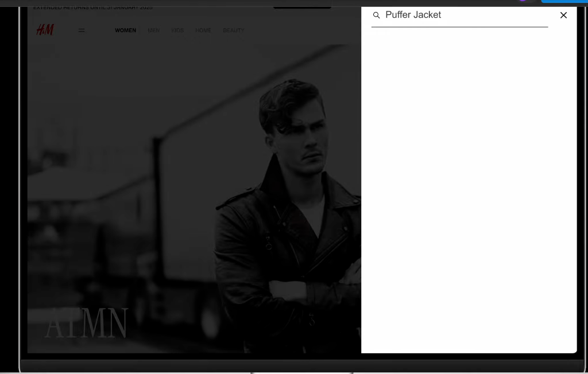588x374 pixels.
Task: Click the H&M logo
Action: click(x=45, y=30)
